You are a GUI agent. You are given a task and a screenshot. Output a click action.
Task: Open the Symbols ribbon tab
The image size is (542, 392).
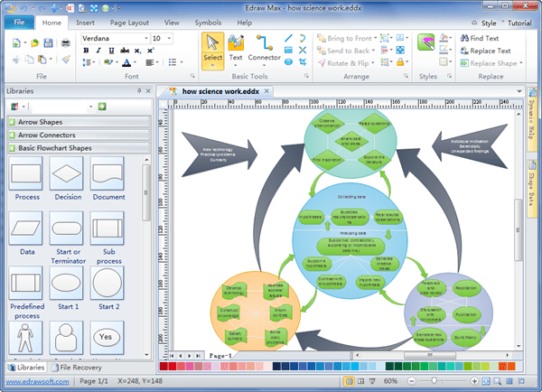coord(208,23)
